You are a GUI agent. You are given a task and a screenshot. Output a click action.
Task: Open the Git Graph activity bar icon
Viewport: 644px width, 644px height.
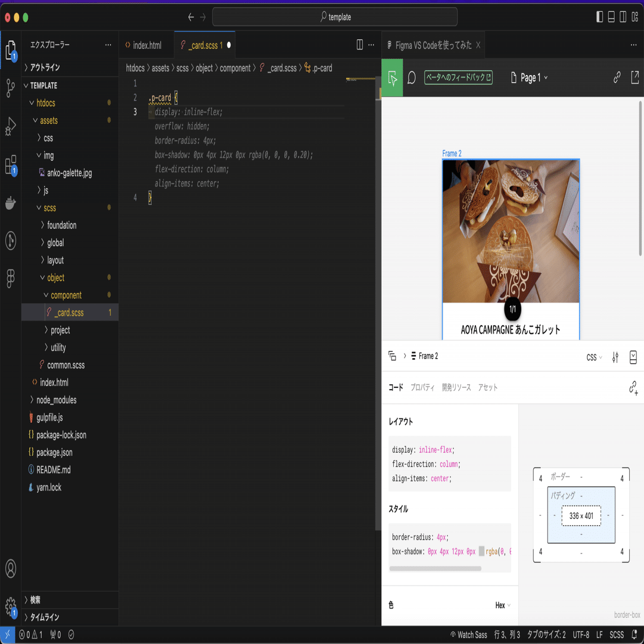point(11,241)
